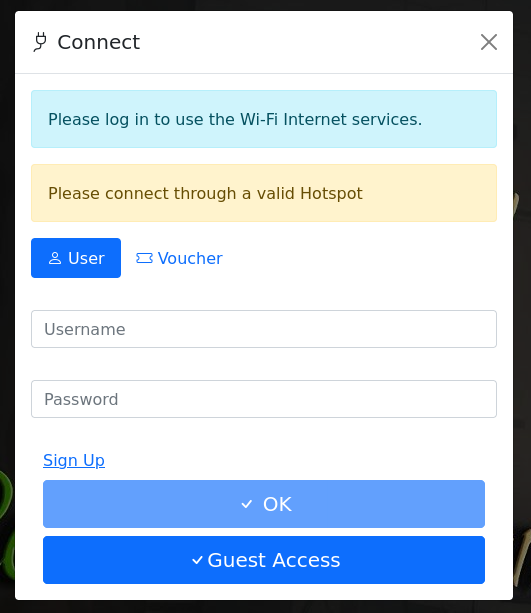531x613 pixels.
Task: Submit login with the OK button
Action: pos(264,504)
